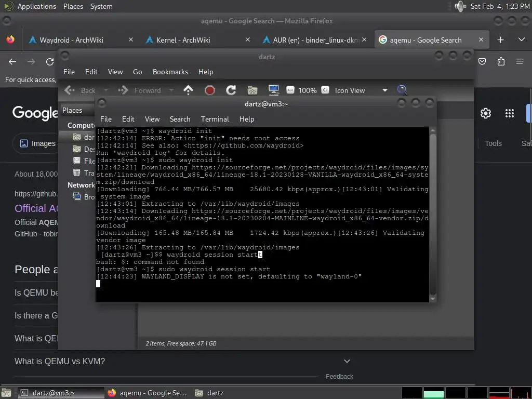532x399 pixels.
Task: Open File menu in terminal window
Action: [106, 119]
